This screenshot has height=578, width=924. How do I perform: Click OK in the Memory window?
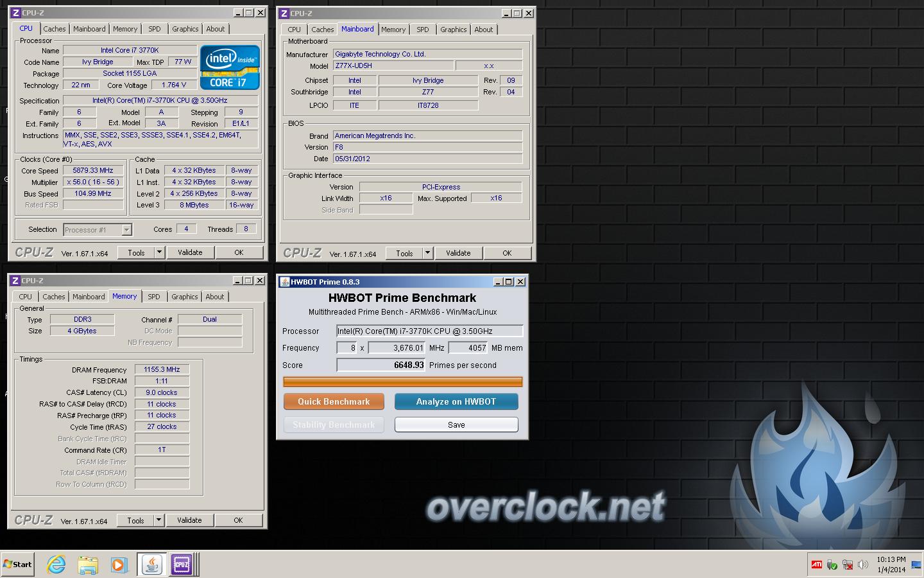238,520
